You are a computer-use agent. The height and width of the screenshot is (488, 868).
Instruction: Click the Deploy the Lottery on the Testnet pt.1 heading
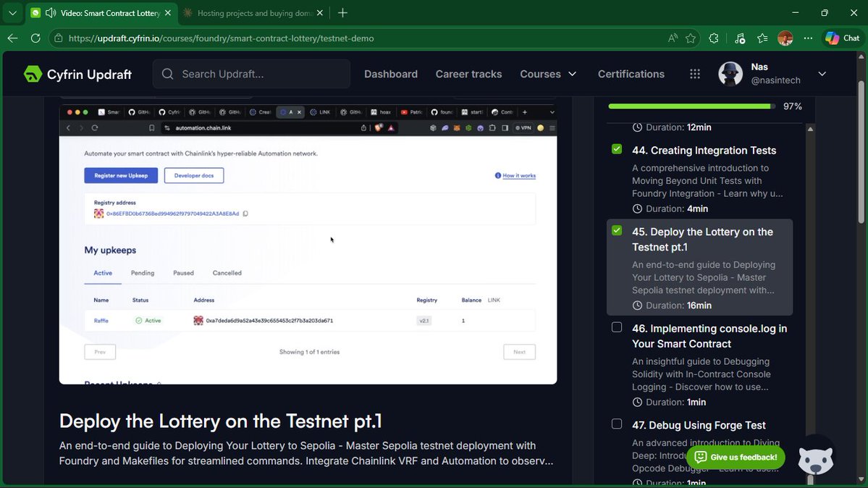220,421
